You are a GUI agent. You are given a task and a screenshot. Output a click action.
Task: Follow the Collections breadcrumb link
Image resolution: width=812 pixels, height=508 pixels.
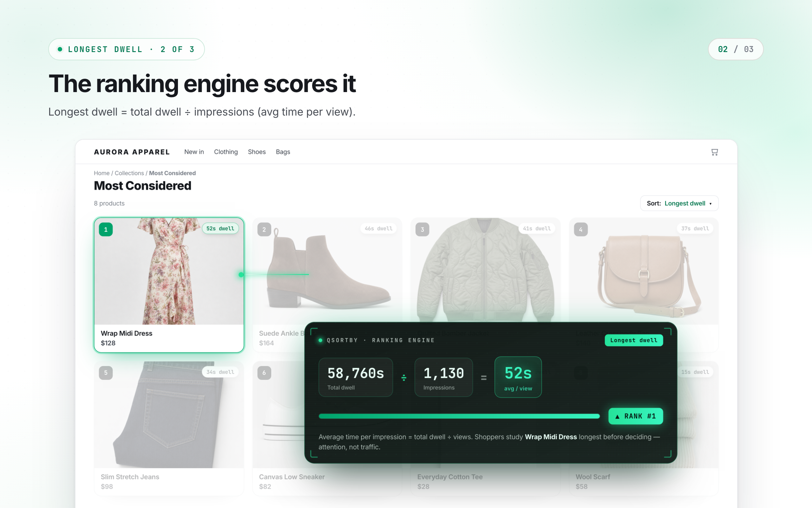(129, 173)
